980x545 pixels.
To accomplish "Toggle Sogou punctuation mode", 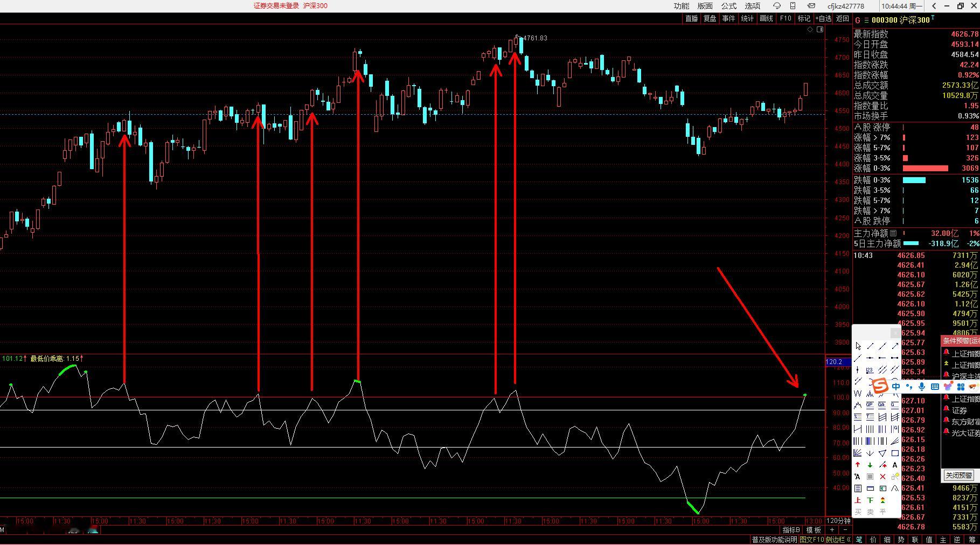I will tap(909, 387).
